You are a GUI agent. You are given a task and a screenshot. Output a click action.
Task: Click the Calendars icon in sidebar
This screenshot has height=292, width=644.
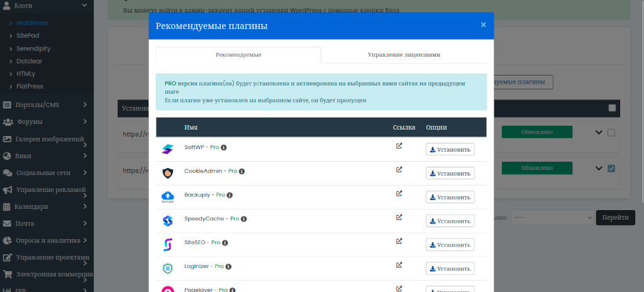point(6,206)
